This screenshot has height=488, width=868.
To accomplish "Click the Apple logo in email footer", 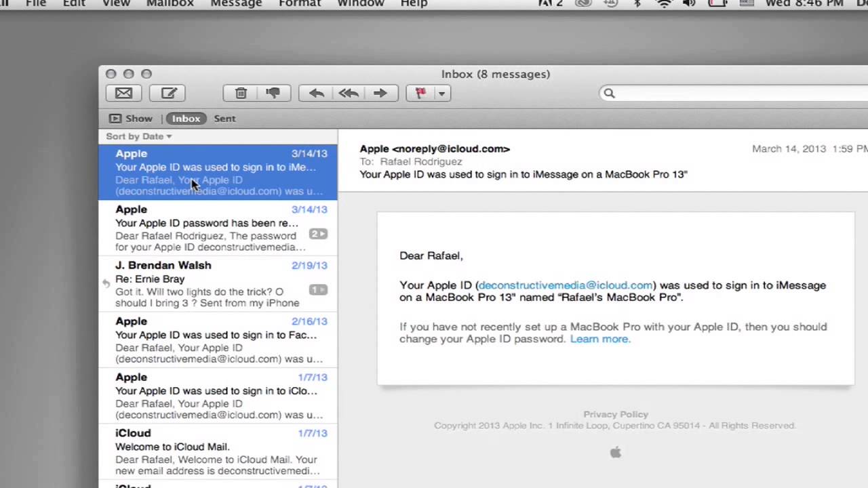I will pos(616,452).
